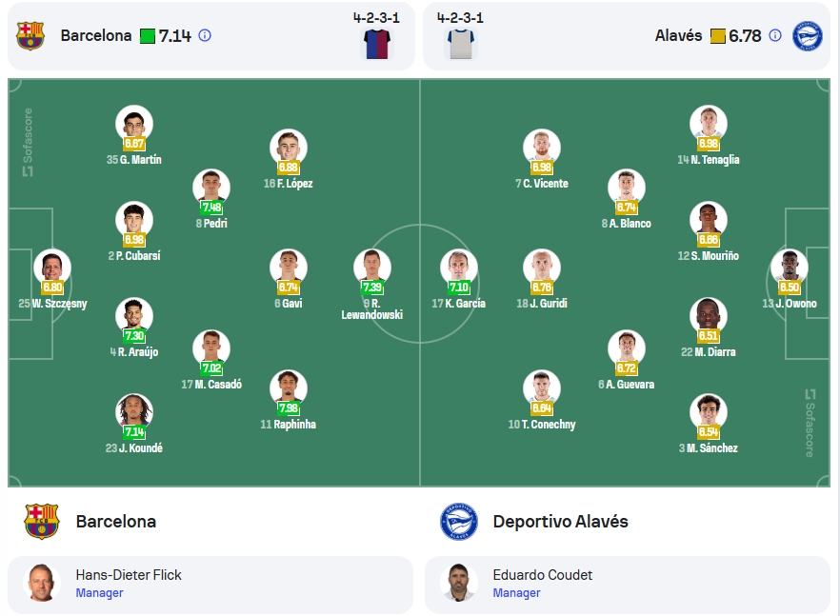840x616 pixels.
Task: Click goalkeeper J. Owono's photo
Action: pyautogui.click(x=790, y=267)
